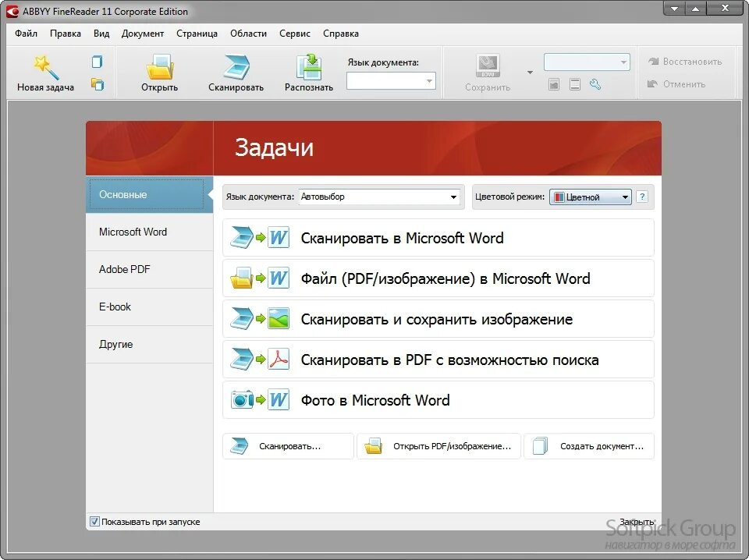Click the page layout small icon near wrench

(x=575, y=84)
